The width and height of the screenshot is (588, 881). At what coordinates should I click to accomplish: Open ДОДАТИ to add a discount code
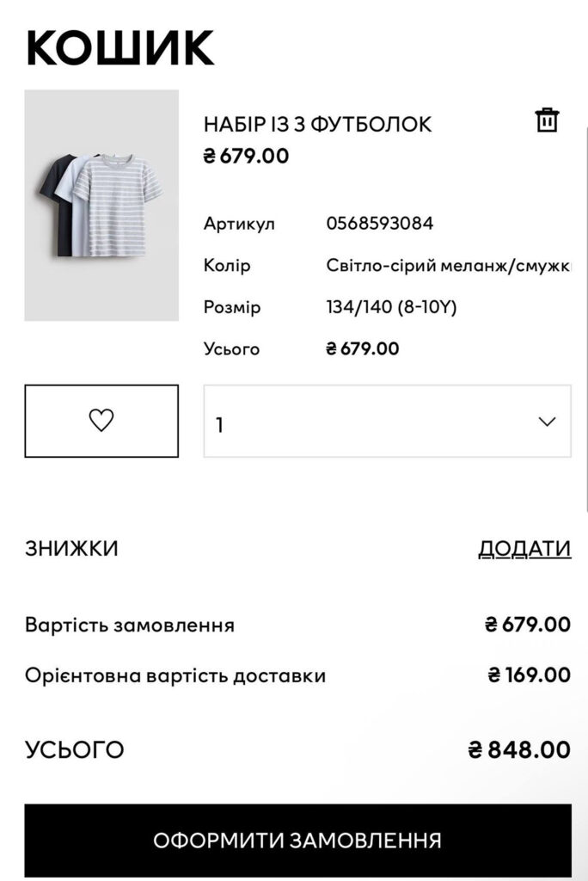click(x=523, y=545)
